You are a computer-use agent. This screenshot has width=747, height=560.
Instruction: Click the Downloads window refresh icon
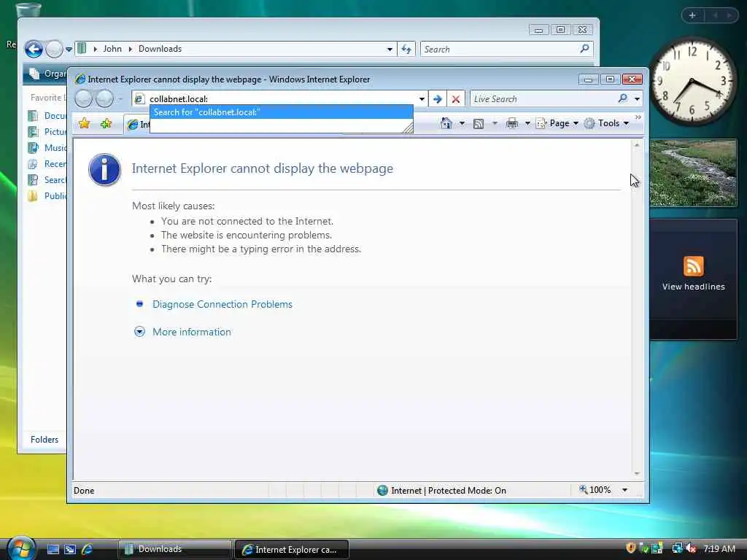[x=406, y=49]
